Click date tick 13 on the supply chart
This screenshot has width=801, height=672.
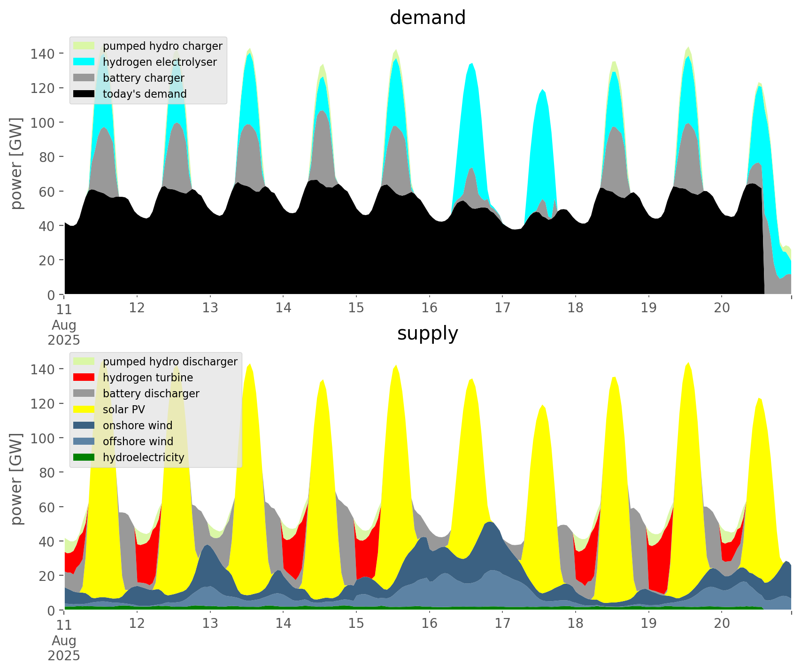coord(210,624)
